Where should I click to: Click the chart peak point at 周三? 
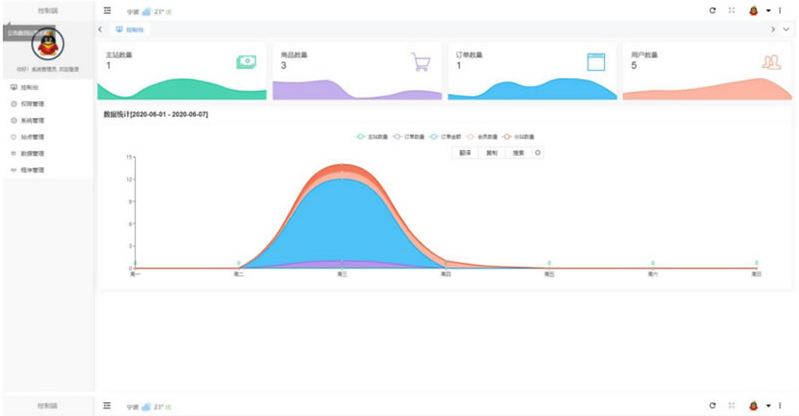[x=342, y=164]
